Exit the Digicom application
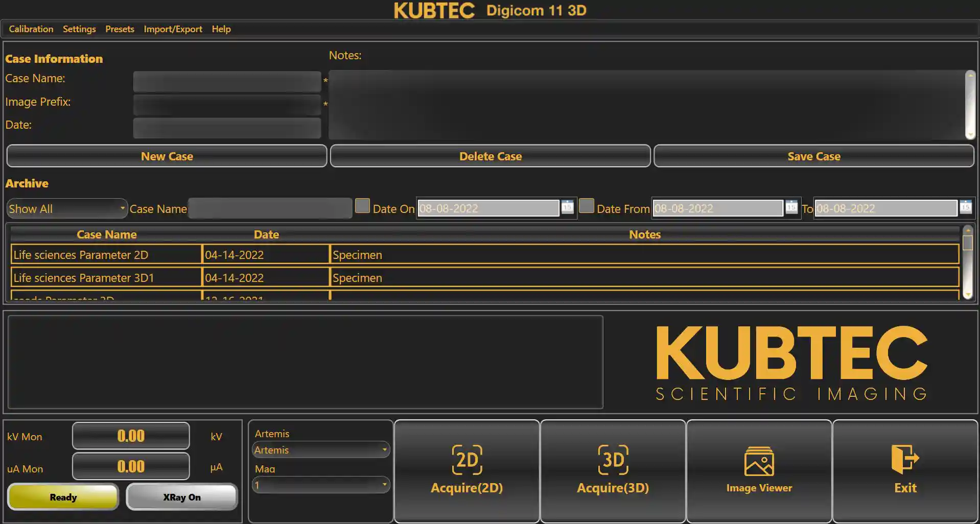Image resolution: width=980 pixels, height=524 pixels. 905,471
